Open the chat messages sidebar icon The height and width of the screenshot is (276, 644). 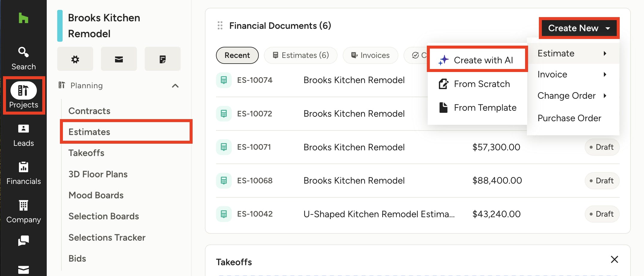[x=23, y=240]
